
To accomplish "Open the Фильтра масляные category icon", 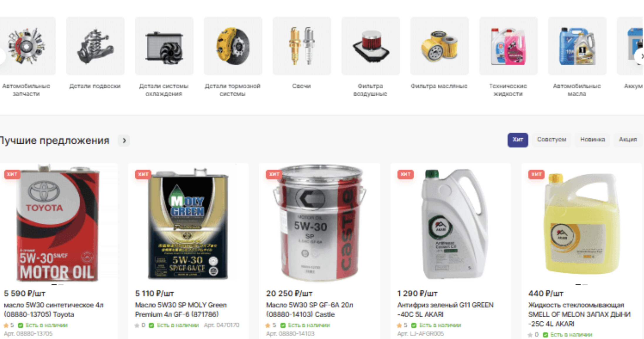I will [439, 46].
